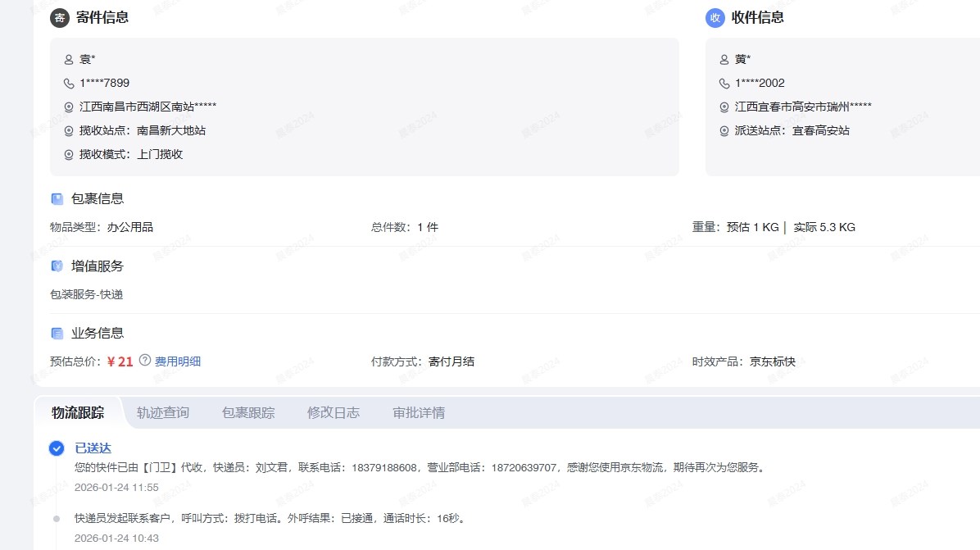Click the station icon beside 派送站点
The width and height of the screenshot is (980, 550).
[x=724, y=131]
